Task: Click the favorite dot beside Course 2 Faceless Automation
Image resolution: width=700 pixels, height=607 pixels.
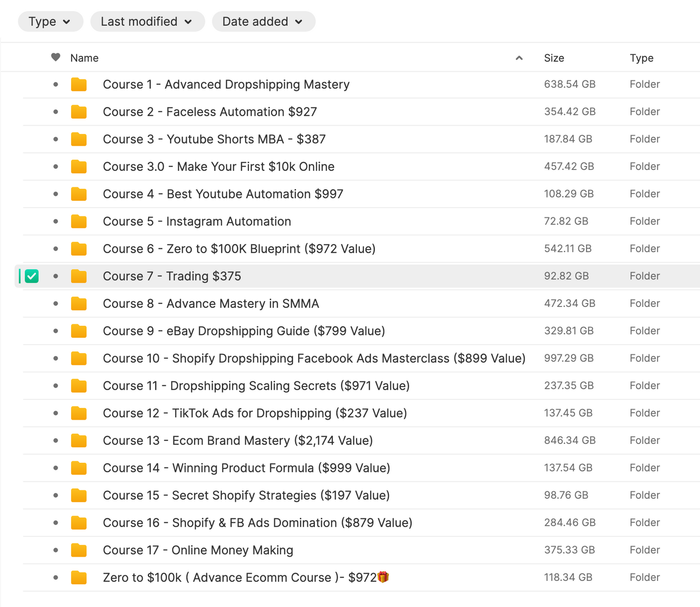Action: coord(56,112)
